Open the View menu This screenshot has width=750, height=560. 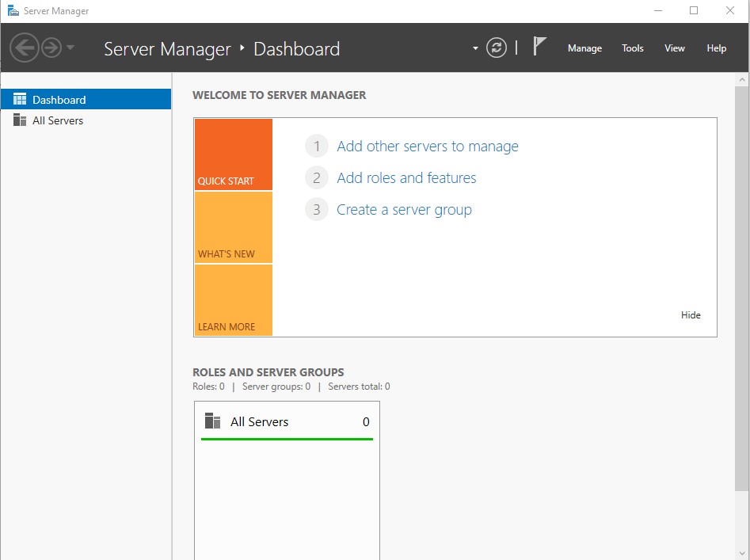point(675,48)
